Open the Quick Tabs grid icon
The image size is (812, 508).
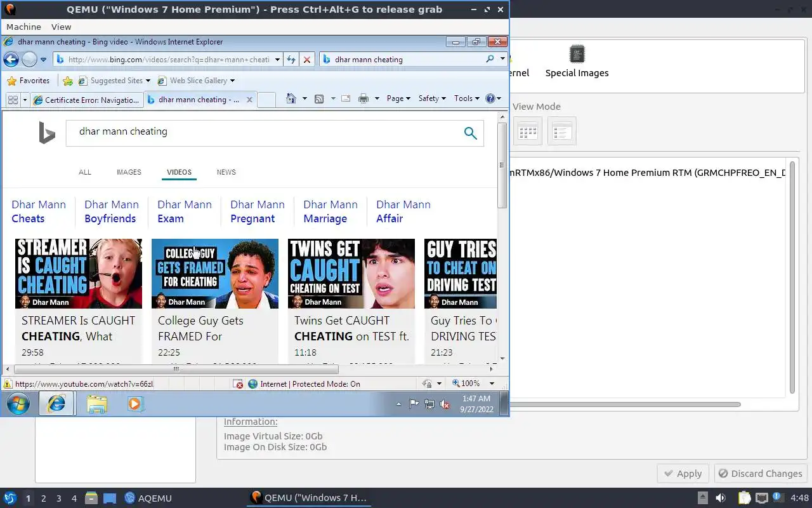(13, 100)
